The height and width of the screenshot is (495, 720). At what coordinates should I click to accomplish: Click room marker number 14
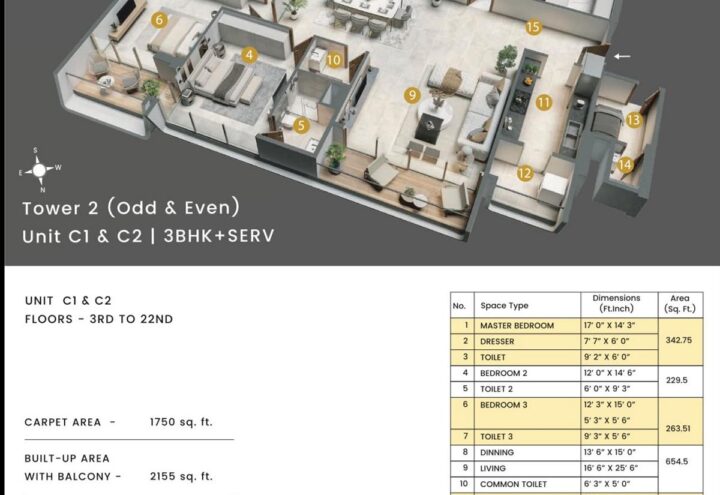(x=625, y=164)
